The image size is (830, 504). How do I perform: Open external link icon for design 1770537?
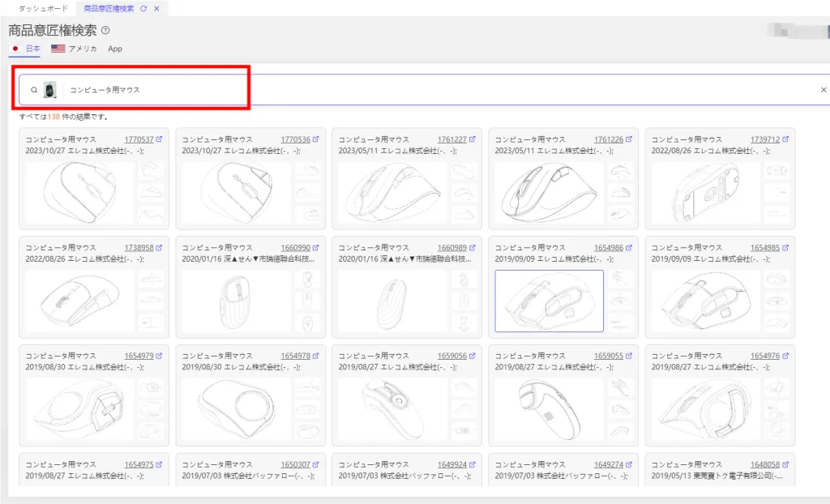click(160, 139)
